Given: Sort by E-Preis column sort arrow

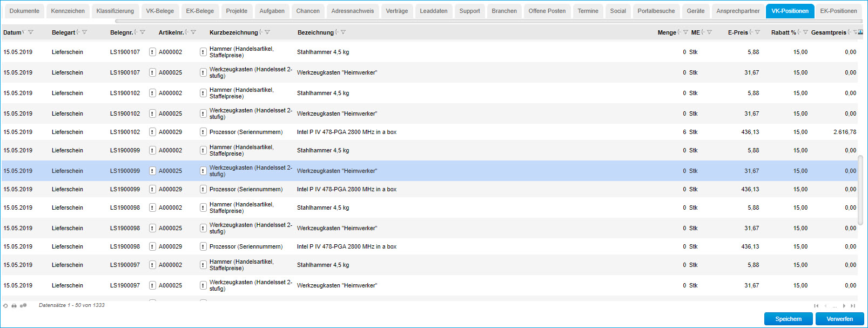Looking at the screenshot, I should click(x=751, y=32).
